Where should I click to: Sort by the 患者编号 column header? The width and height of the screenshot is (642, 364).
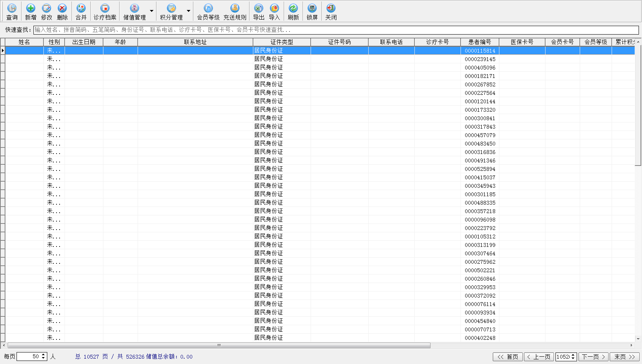point(479,42)
